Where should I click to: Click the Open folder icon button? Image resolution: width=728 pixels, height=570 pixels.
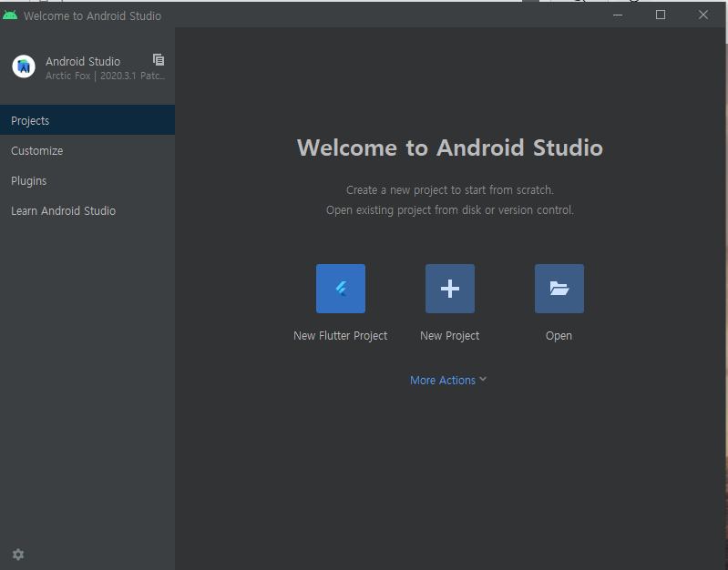559,289
